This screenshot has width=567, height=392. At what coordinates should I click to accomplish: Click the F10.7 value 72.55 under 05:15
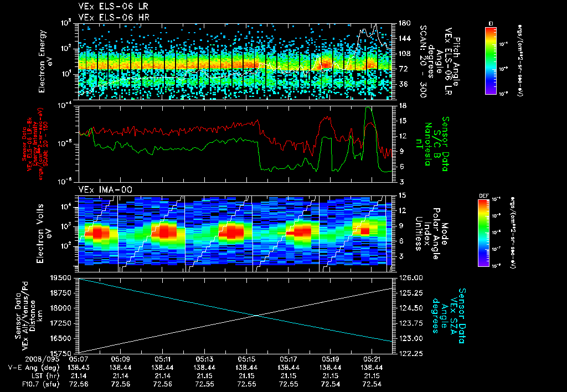246,384
